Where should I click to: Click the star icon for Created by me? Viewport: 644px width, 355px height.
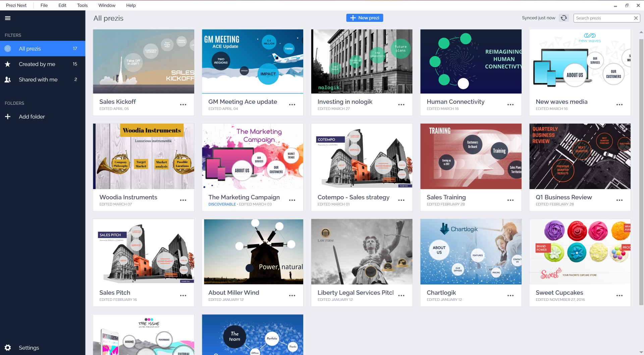pyautogui.click(x=8, y=64)
